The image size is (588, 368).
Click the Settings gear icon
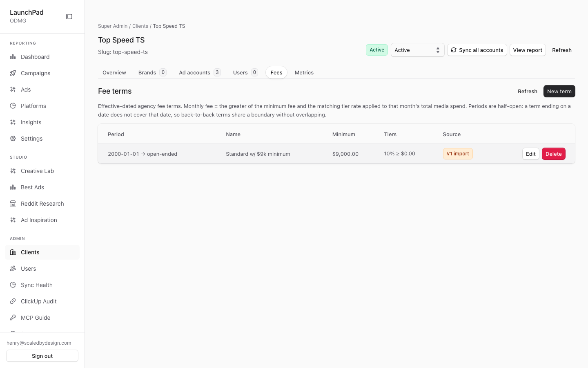(13, 139)
